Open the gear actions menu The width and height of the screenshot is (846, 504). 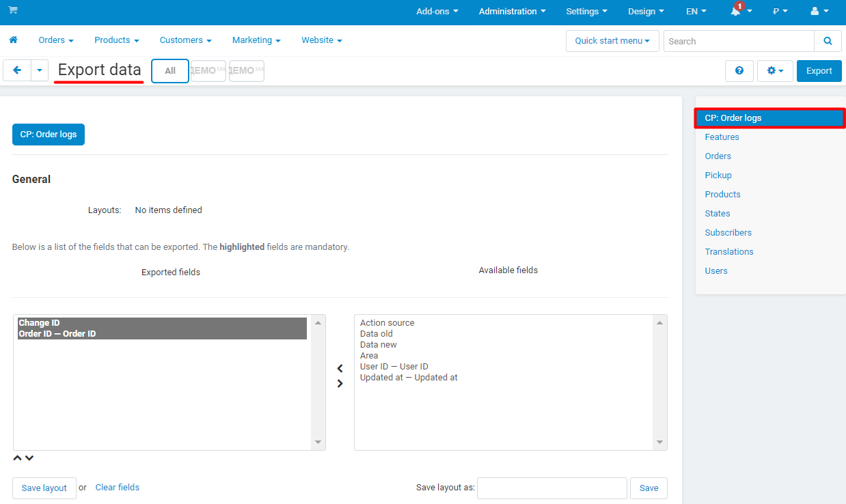775,71
